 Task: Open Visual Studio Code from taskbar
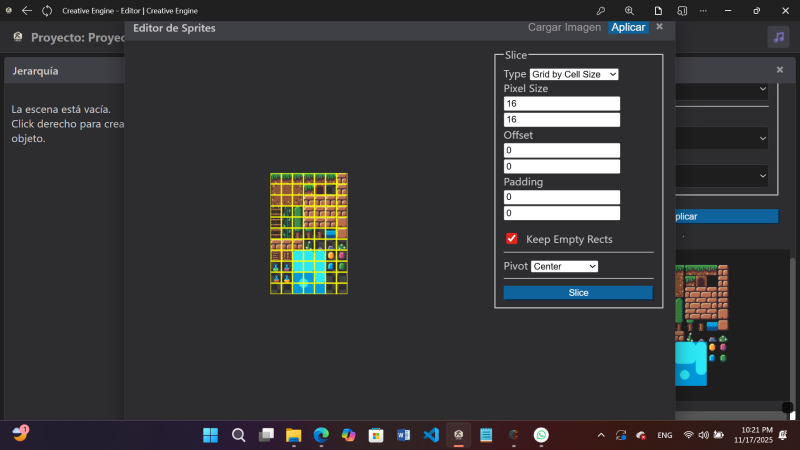tap(431, 435)
